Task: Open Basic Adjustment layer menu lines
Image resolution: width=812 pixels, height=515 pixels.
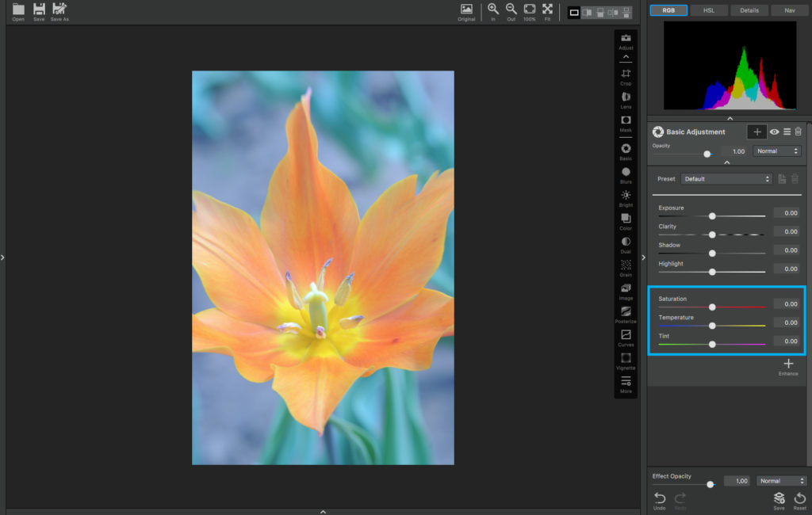Action: (787, 132)
